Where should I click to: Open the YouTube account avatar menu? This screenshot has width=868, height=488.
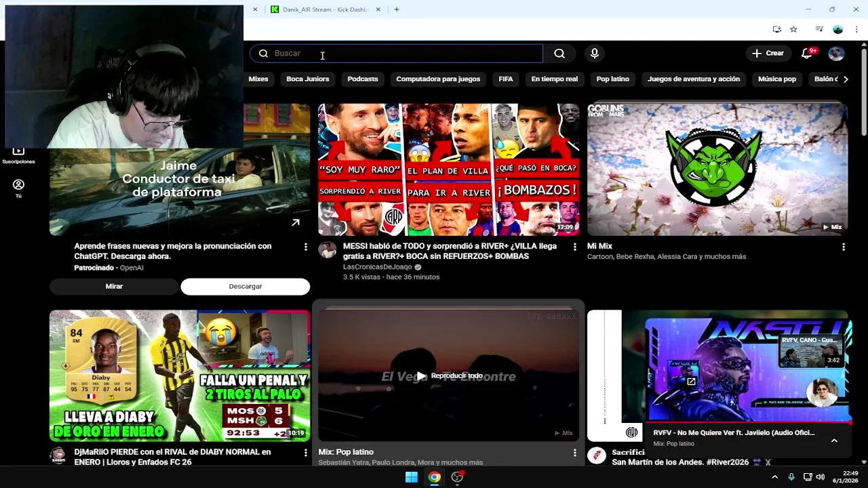pos(836,54)
